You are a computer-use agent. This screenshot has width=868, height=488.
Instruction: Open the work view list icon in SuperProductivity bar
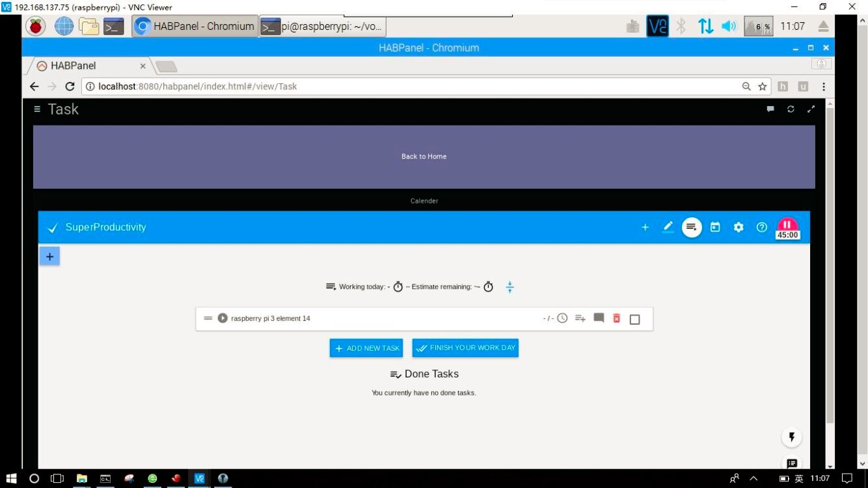(x=692, y=227)
